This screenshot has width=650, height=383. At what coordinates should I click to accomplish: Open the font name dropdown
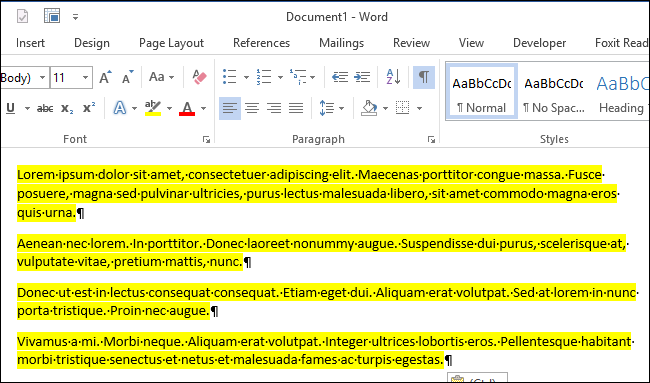click(42, 78)
